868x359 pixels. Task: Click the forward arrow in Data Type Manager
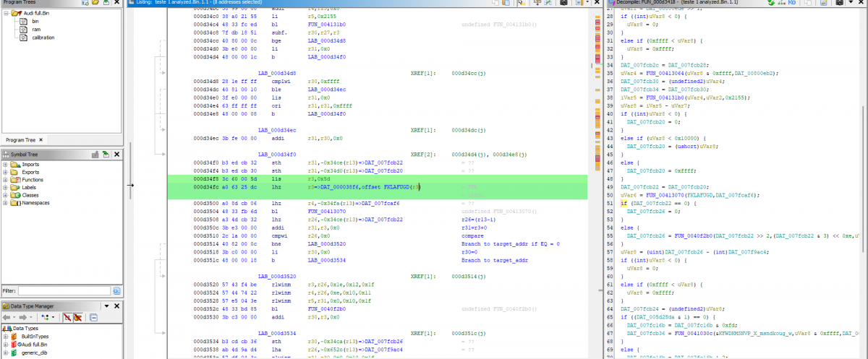23,317
